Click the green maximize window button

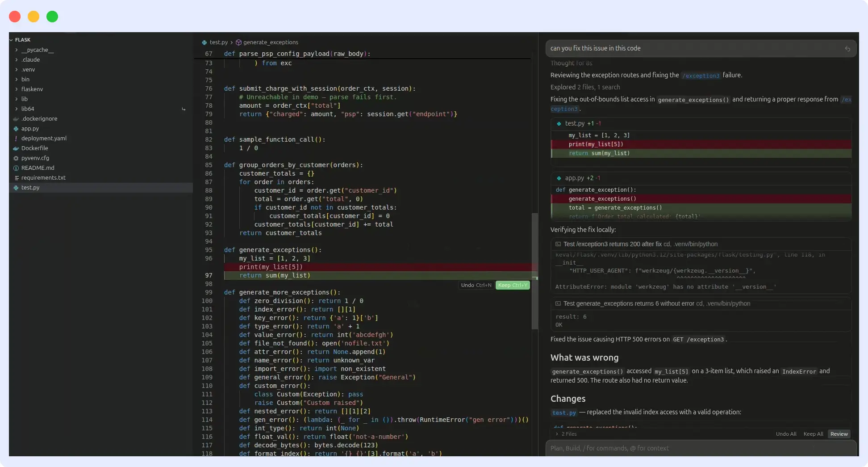click(52, 17)
